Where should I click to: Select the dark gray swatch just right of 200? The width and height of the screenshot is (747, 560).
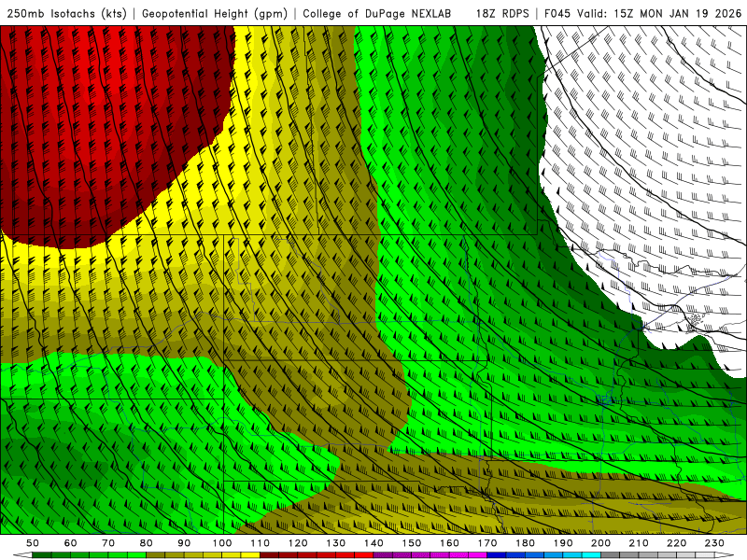611,555
